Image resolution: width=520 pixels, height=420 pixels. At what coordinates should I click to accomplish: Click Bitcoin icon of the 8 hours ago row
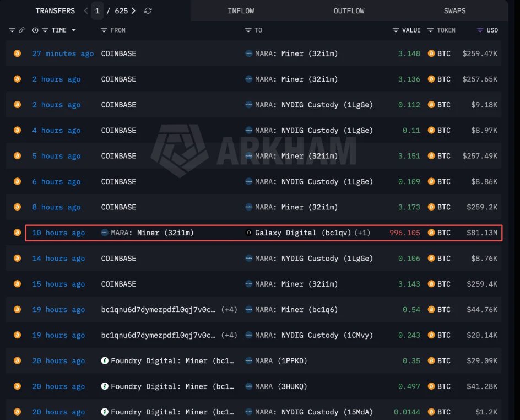(x=17, y=207)
